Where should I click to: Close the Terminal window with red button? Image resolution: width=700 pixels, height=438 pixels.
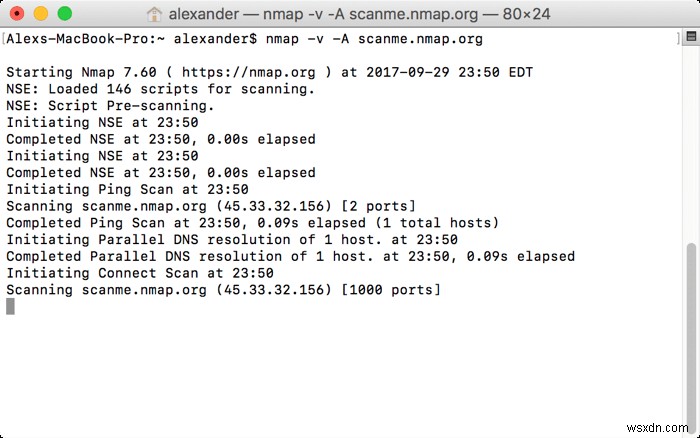click(19, 14)
